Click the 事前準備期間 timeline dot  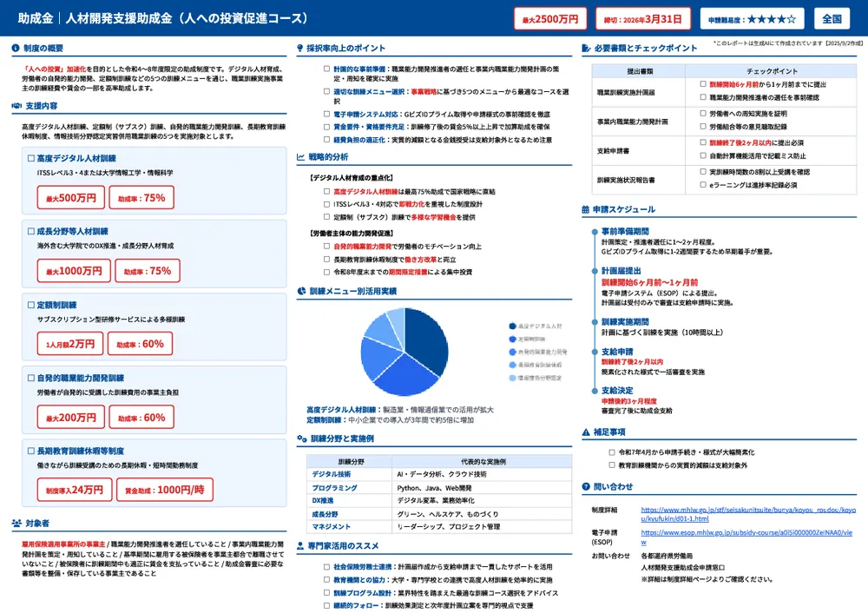(595, 232)
